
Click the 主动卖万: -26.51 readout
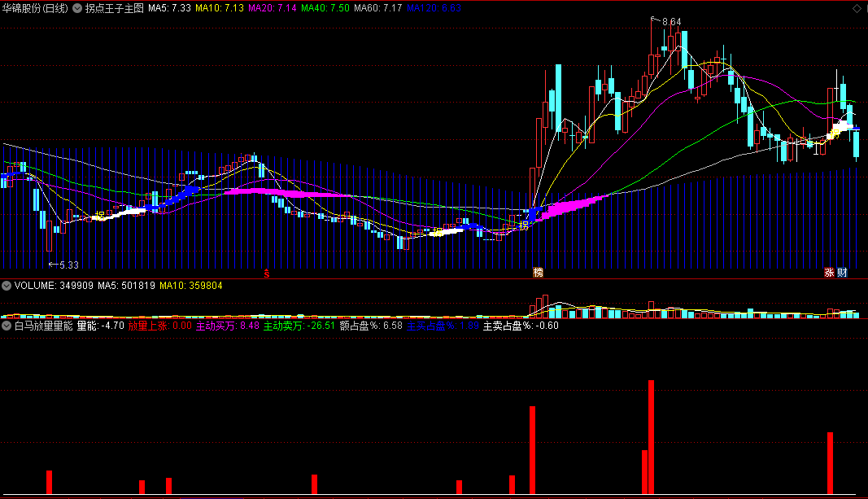(299, 326)
